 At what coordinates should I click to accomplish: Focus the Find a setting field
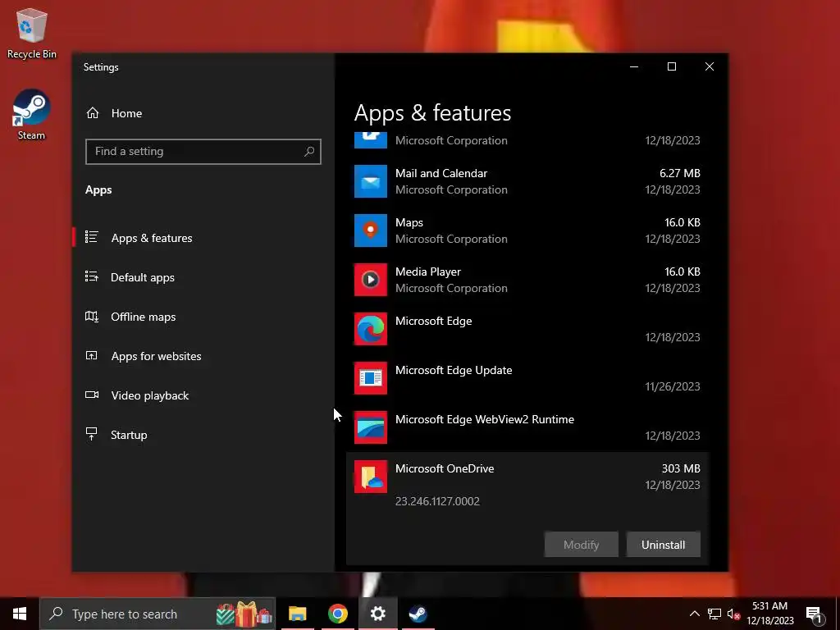pyautogui.click(x=203, y=152)
